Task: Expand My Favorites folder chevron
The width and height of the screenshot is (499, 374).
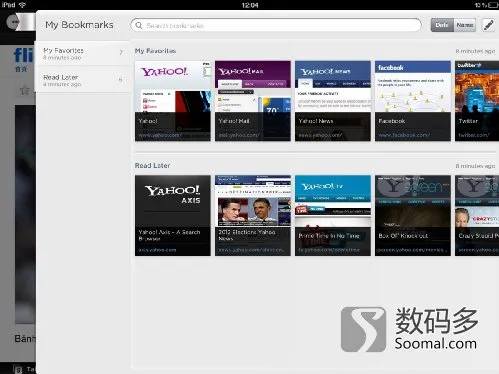Action: tap(121, 52)
